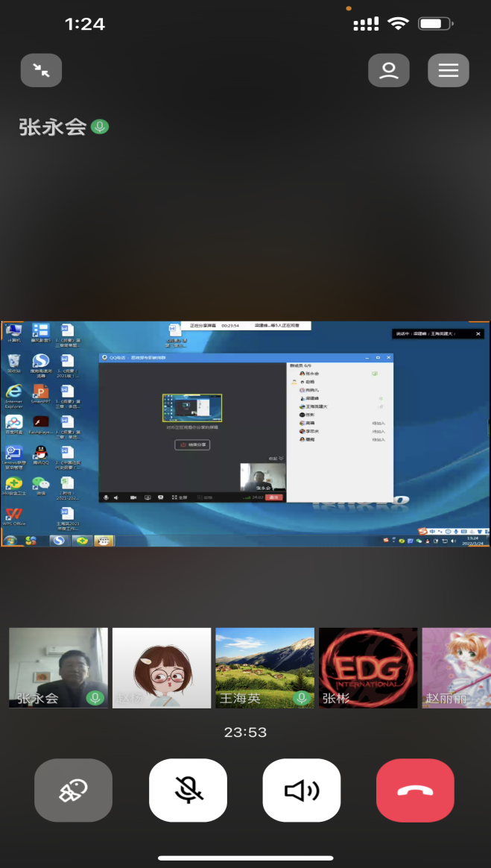
Task: Select 张永会's video thumbnail
Action: click(58, 667)
